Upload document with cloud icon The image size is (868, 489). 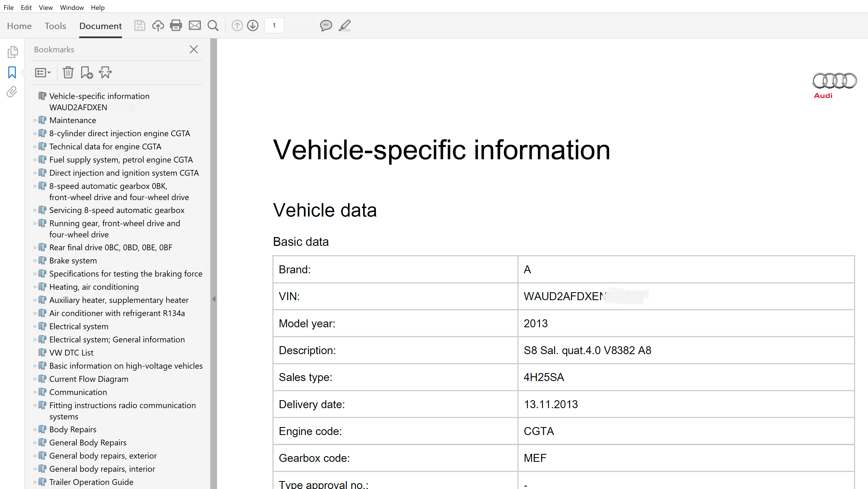coord(158,25)
